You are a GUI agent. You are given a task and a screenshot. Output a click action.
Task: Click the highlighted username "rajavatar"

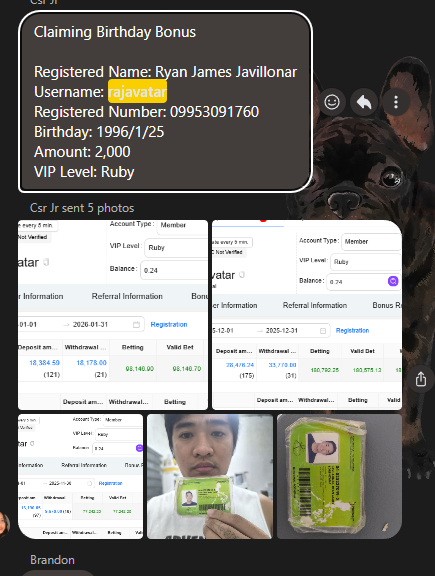pos(137,91)
